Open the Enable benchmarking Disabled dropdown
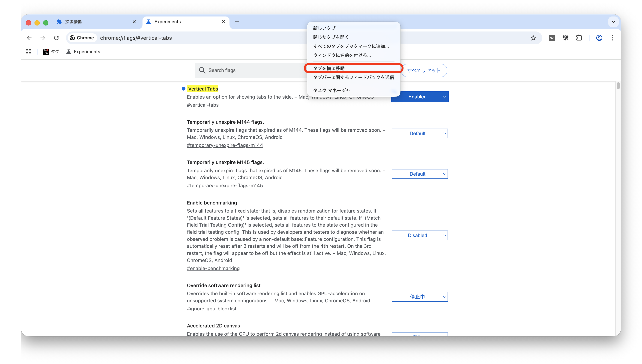642x364 pixels. click(419, 235)
